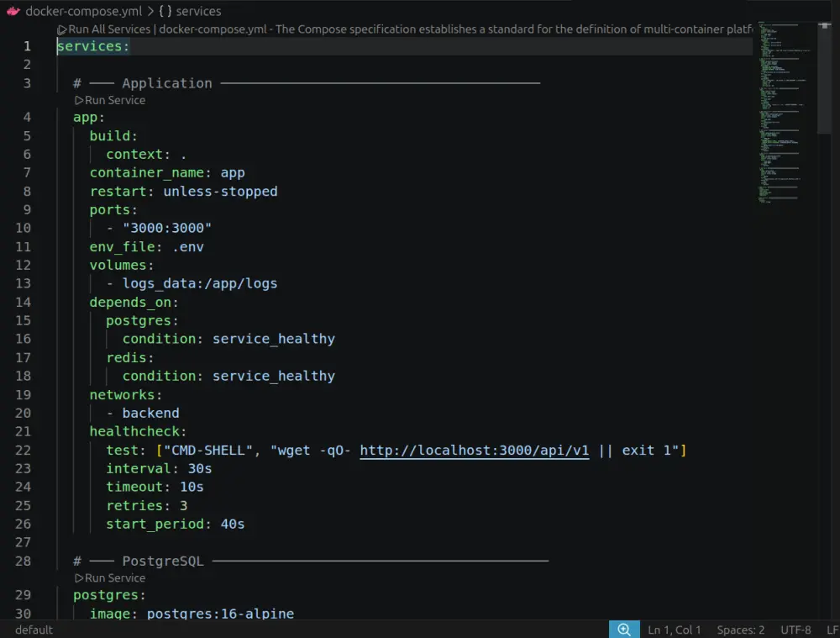The height and width of the screenshot is (638, 840).
Task: Run Service code lens above app
Action: click(114, 100)
